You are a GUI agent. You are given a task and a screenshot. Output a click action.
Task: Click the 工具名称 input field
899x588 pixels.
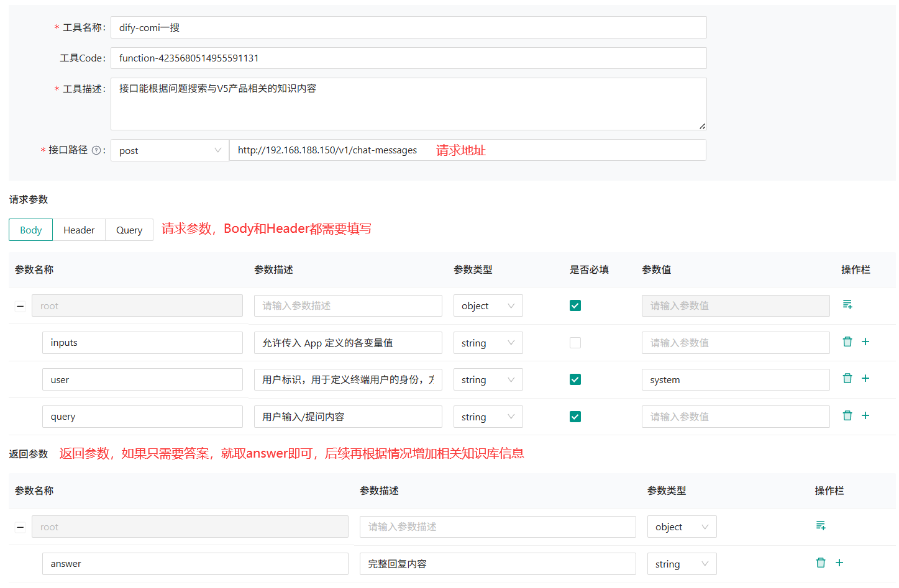(x=408, y=27)
